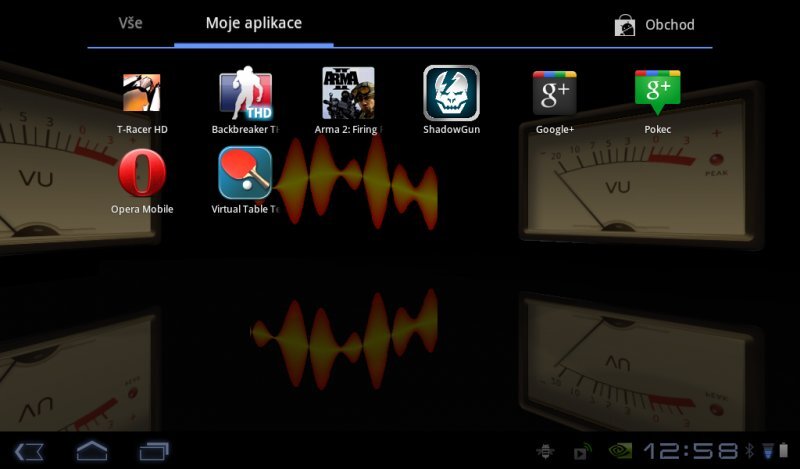Select the Moje aplikace tab
The width and height of the screenshot is (800, 469).
click(x=253, y=23)
